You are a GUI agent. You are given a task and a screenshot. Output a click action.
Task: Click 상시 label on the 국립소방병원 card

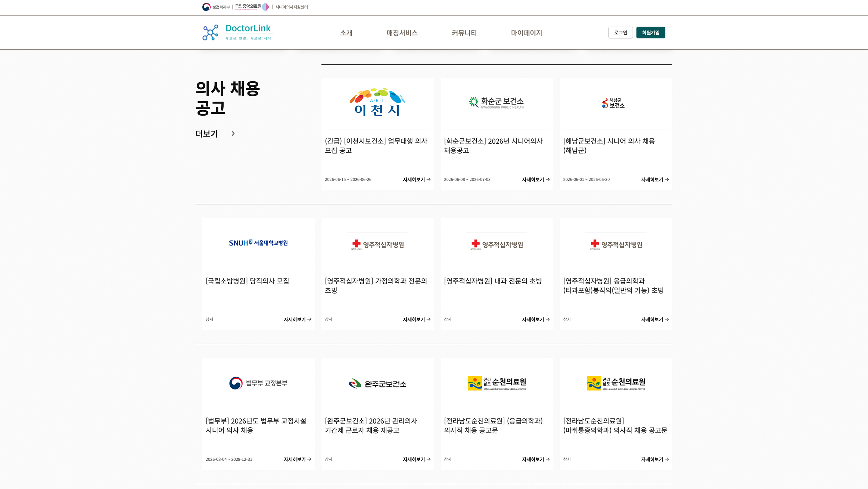click(209, 319)
